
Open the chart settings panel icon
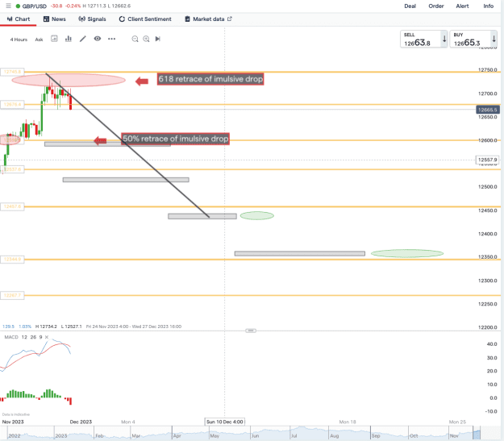coord(54,39)
